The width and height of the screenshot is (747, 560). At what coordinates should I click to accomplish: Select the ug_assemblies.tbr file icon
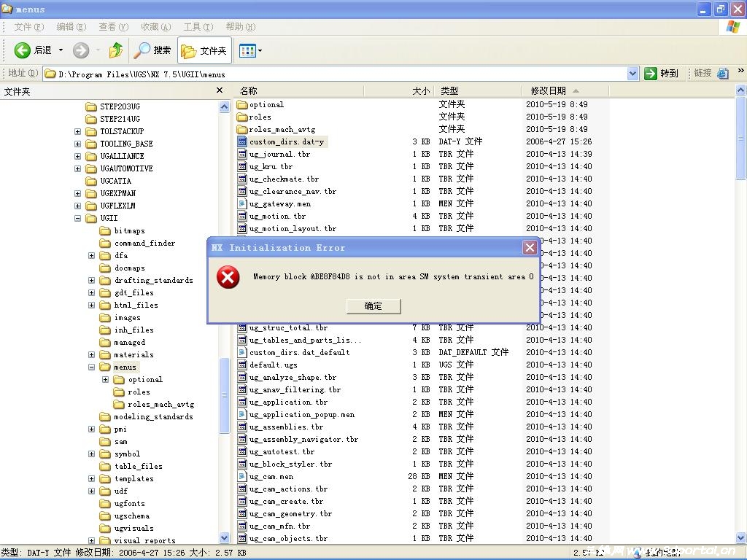click(x=242, y=427)
